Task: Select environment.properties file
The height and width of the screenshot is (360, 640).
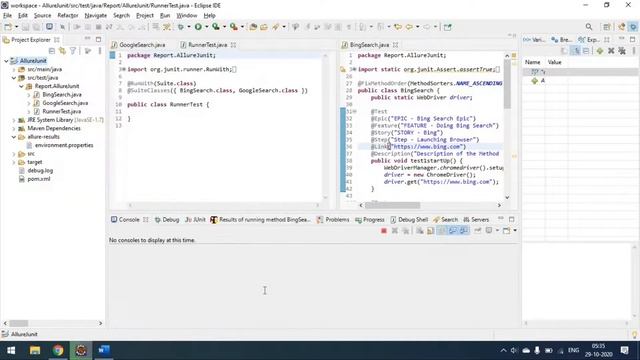Action: [x=64, y=145]
